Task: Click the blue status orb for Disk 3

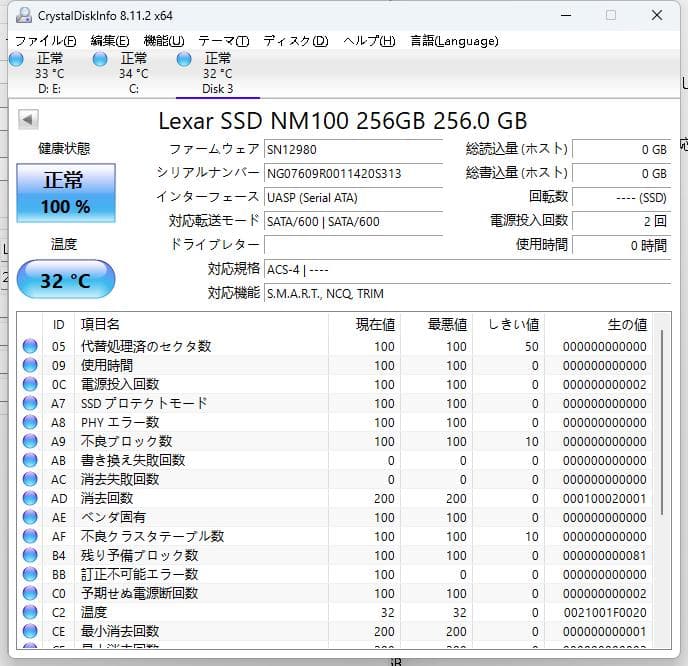Action: click(x=184, y=59)
